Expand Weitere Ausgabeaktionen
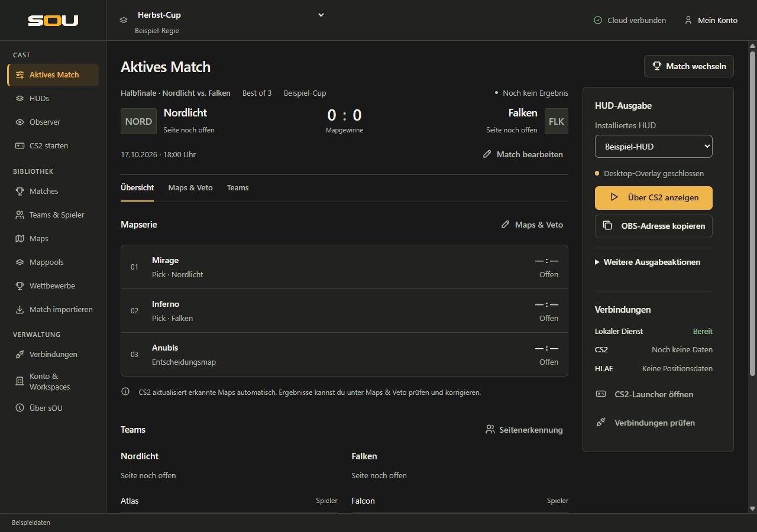The width and height of the screenshot is (757, 532). pos(648,262)
